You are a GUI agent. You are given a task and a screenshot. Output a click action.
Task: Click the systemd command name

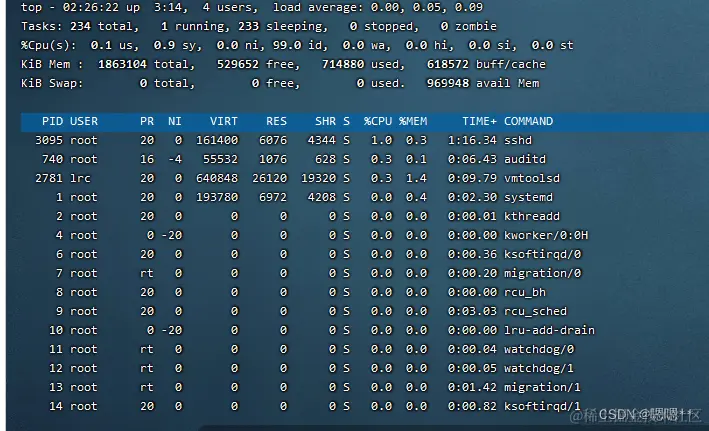528,197
